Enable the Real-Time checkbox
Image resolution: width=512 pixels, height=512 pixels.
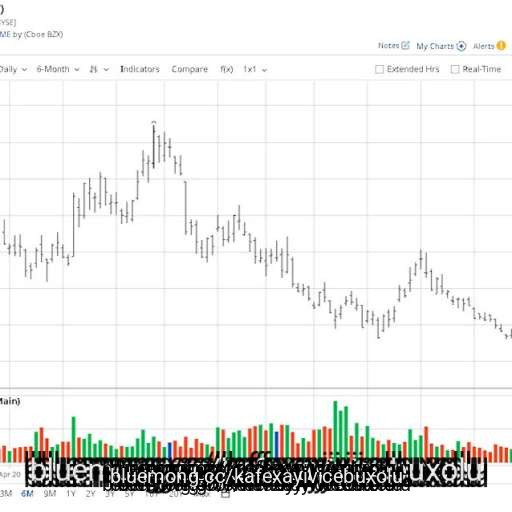coord(455,69)
